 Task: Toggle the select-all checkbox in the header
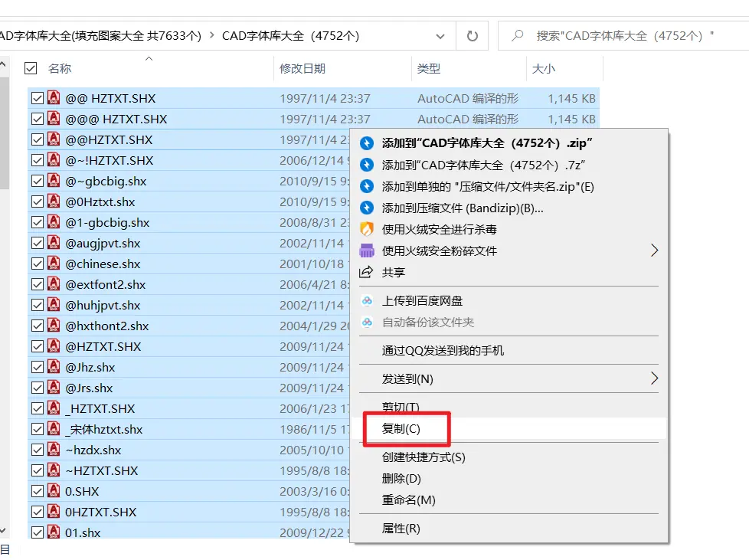click(x=31, y=68)
